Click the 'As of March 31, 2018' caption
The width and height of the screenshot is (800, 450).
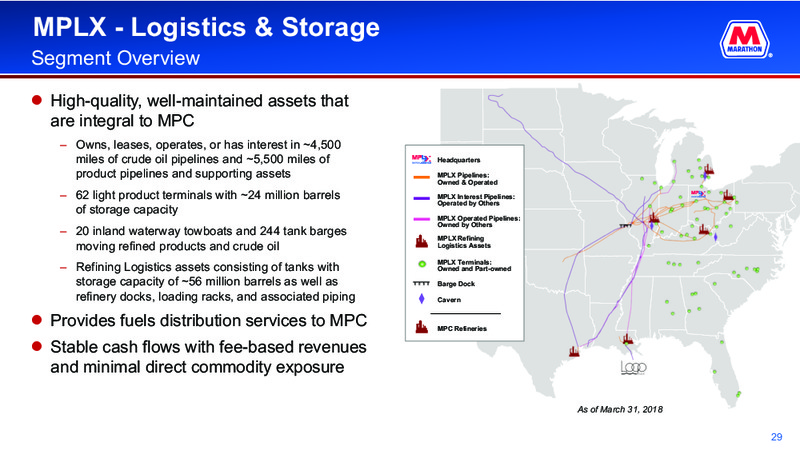(x=620, y=409)
